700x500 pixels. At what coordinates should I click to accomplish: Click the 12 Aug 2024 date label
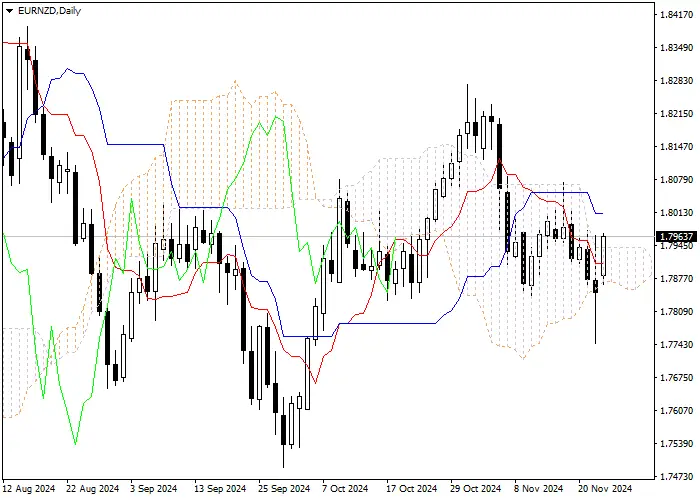[x=29, y=489]
